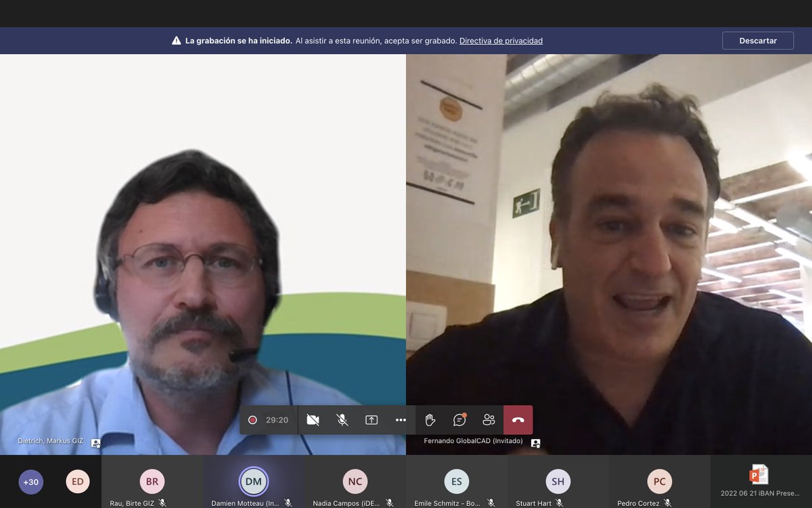Raise your hand in the meeting
The height and width of the screenshot is (508, 812).
(430, 419)
